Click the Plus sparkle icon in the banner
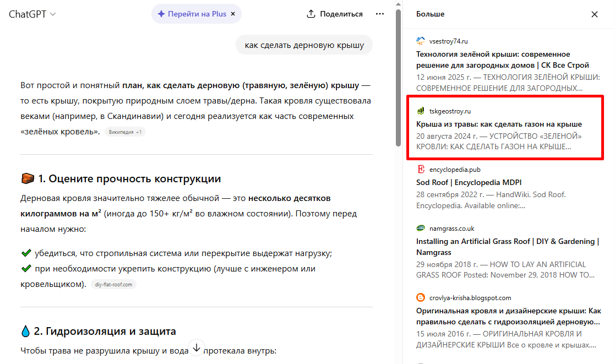615x364 pixels. (160, 14)
